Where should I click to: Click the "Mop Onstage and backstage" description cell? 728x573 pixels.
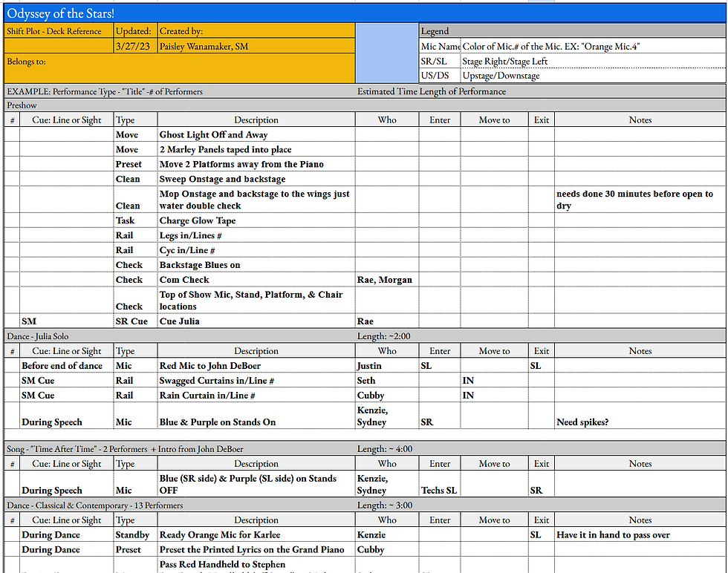[256, 200]
